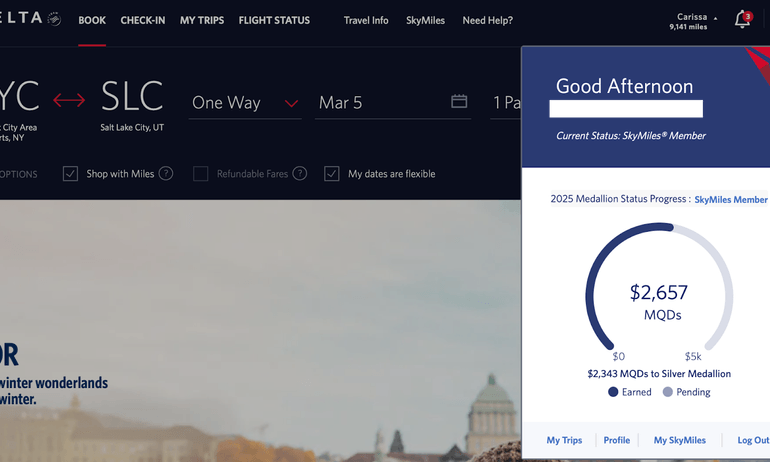Uncheck the Shop with Miles checkbox
The height and width of the screenshot is (462, 770).
coord(70,174)
